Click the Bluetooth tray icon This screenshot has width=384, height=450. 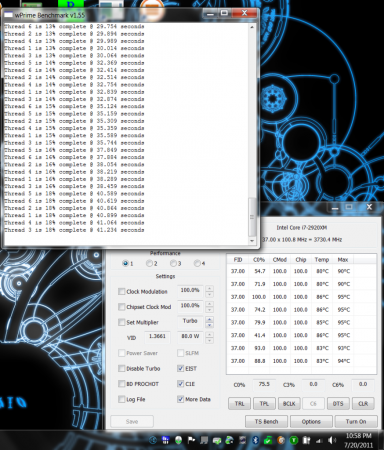click(255, 440)
